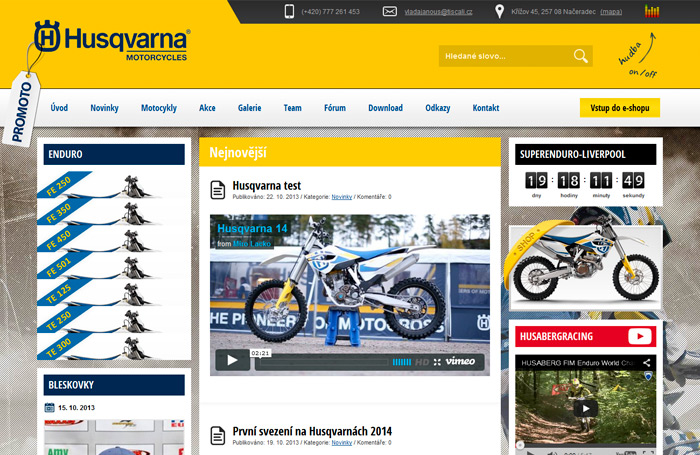Viewport: 700px width, 455px height.
Task: Click Vstup do e-shopu button
Action: [x=620, y=108]
